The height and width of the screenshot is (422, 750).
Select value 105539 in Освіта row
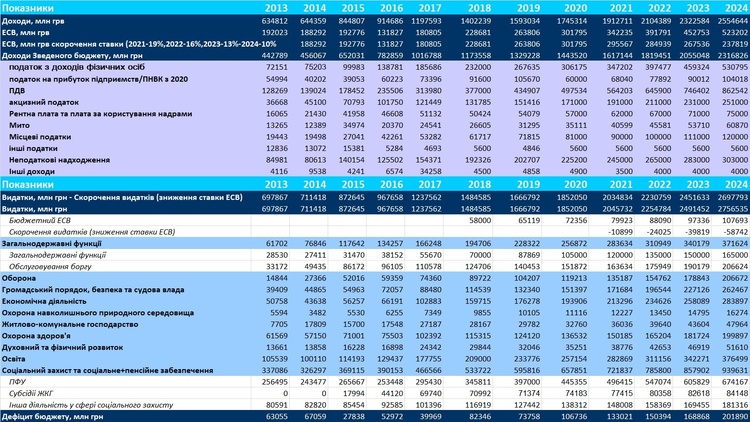[275, 359]
